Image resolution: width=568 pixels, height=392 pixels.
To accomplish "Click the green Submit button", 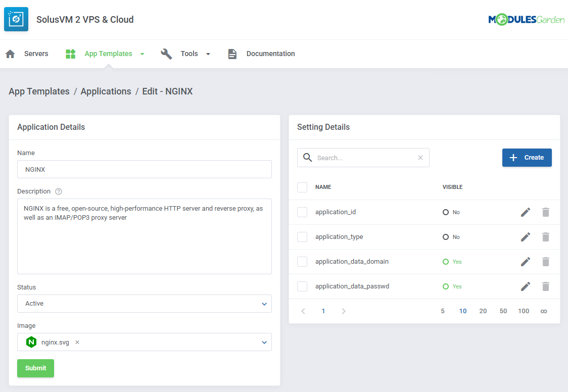I will 35,368.
